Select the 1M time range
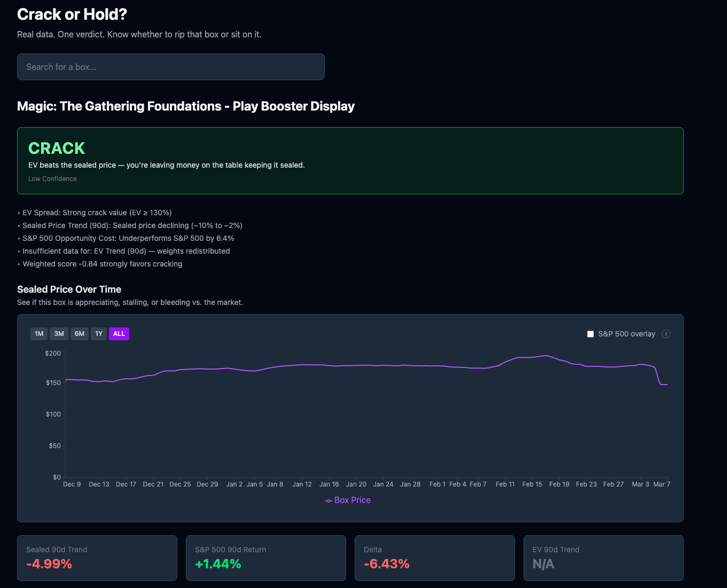This screenshot has height=588, width=727. click(38, 333)
